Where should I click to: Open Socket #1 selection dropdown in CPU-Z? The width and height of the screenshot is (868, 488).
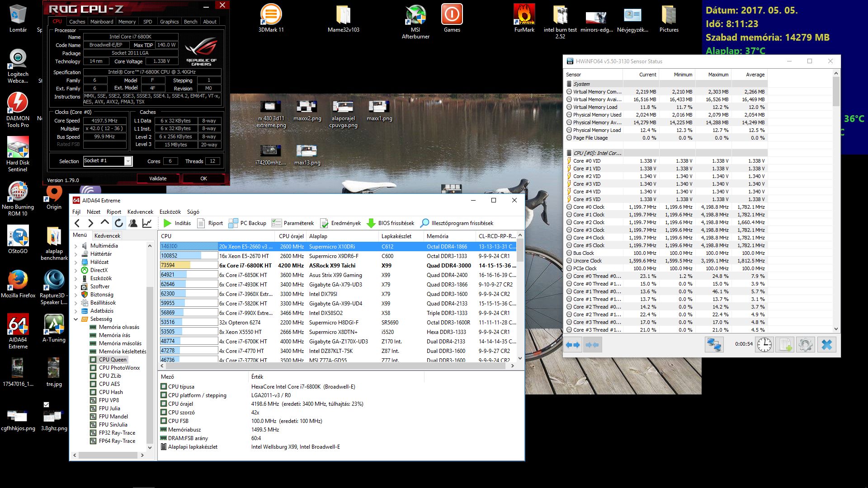click(x=108, y=161)
